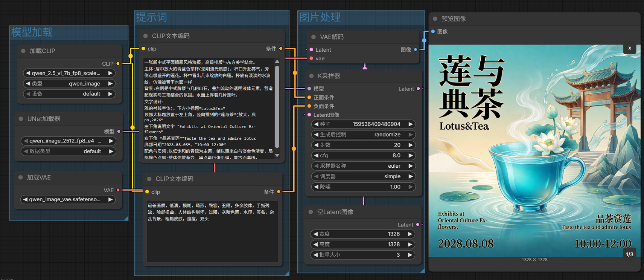Increase 高度 with its right arrow
644x280 pixels.
(x=410, y=244)
